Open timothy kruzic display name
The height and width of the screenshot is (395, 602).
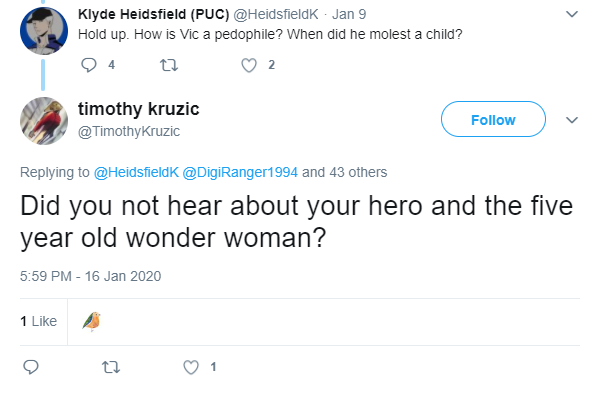tap(139, 109)
